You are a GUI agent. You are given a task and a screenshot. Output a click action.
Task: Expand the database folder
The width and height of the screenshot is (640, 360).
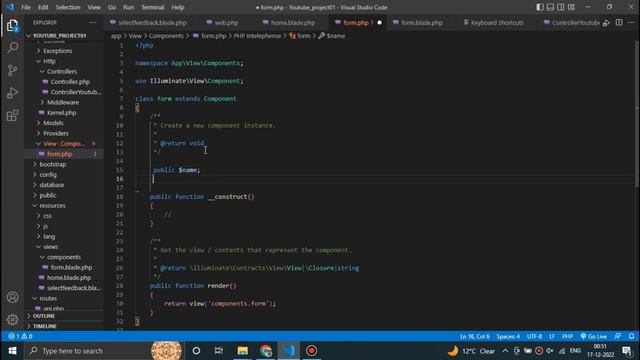51,185
